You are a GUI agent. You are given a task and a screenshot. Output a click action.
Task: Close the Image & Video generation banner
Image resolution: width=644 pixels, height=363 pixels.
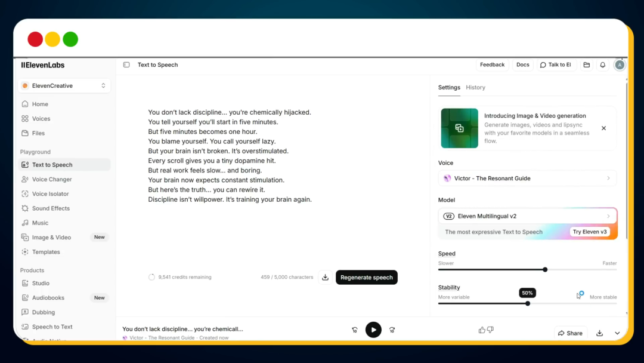tap(603, 128)
